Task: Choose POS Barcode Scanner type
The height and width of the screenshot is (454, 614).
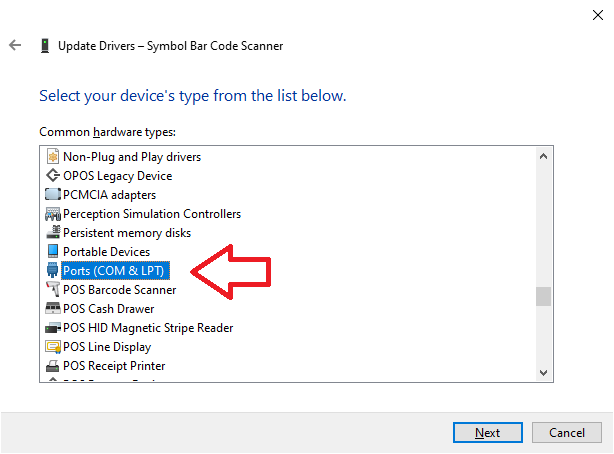Action: coord(119,290)
